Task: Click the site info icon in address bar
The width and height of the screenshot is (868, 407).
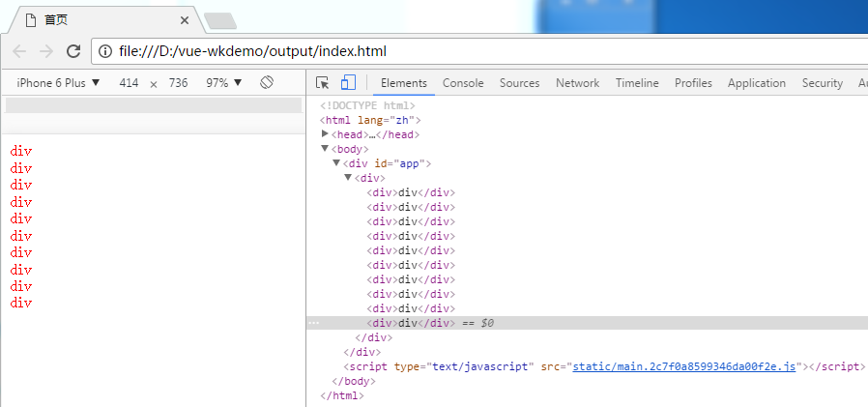Action: 105,51
